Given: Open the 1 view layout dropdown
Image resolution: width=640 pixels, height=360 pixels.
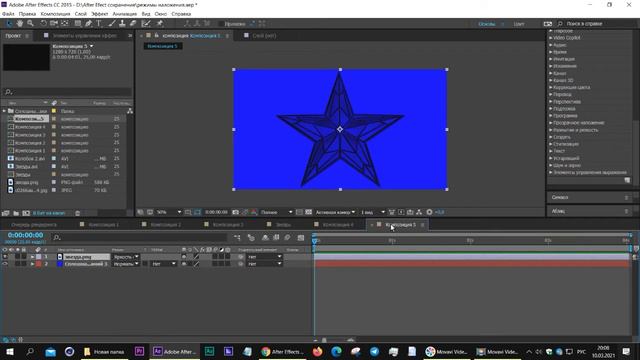Looking at the screenshot, I should 372,212.
